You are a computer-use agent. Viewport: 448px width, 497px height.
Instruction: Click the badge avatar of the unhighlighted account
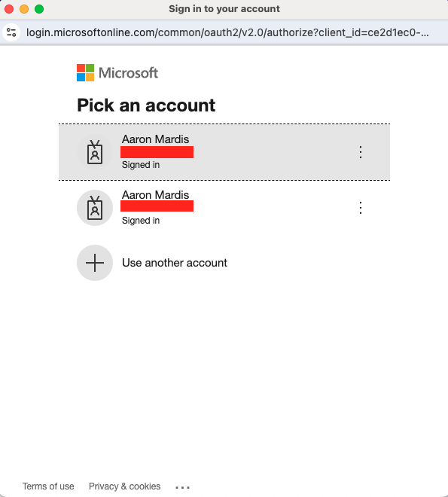[95, 208]
